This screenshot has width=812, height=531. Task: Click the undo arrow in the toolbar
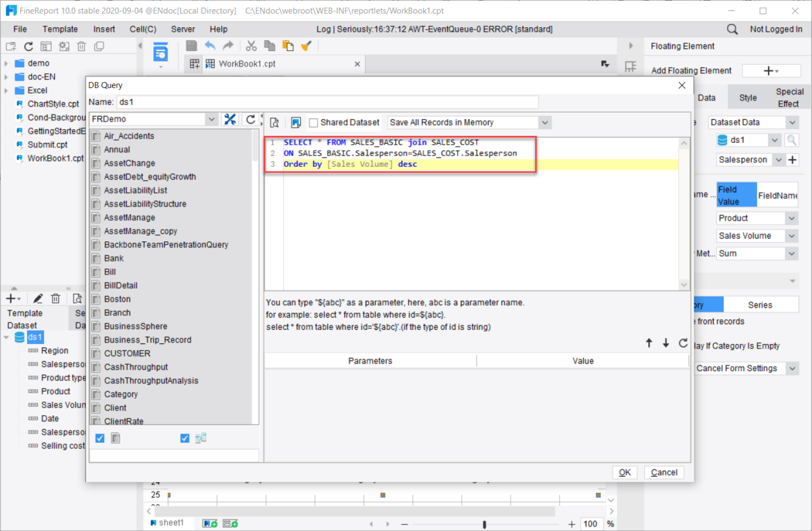click(x=210, y=46)
